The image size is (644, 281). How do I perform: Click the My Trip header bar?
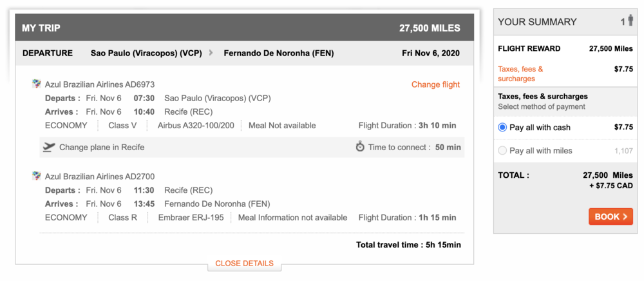click(x=245, y=28)
